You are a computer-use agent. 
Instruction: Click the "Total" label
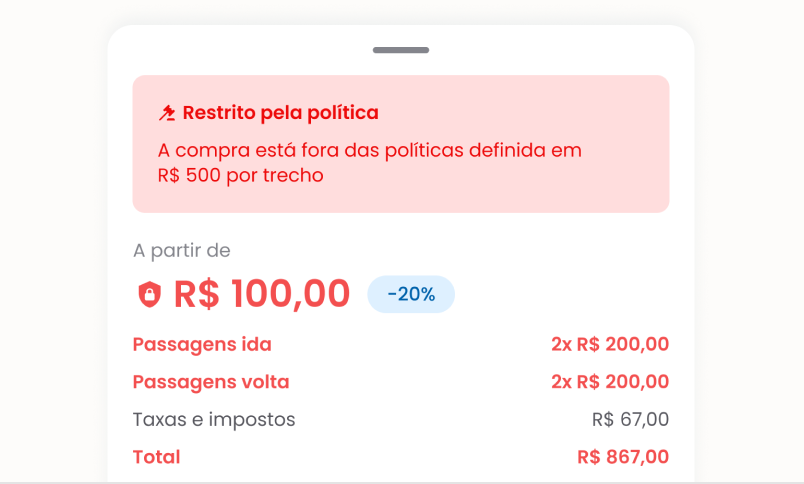(157, 457)
